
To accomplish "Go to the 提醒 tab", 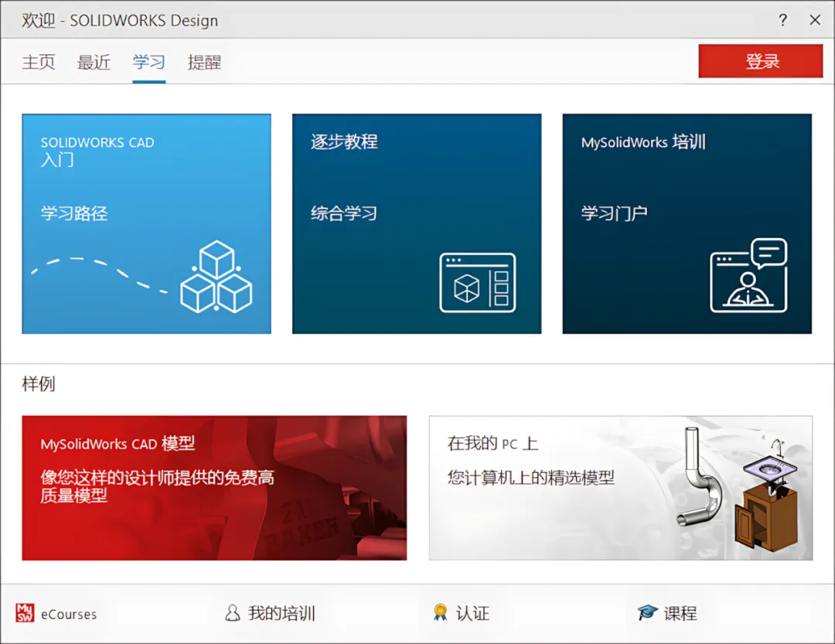I will click(204, 63).
